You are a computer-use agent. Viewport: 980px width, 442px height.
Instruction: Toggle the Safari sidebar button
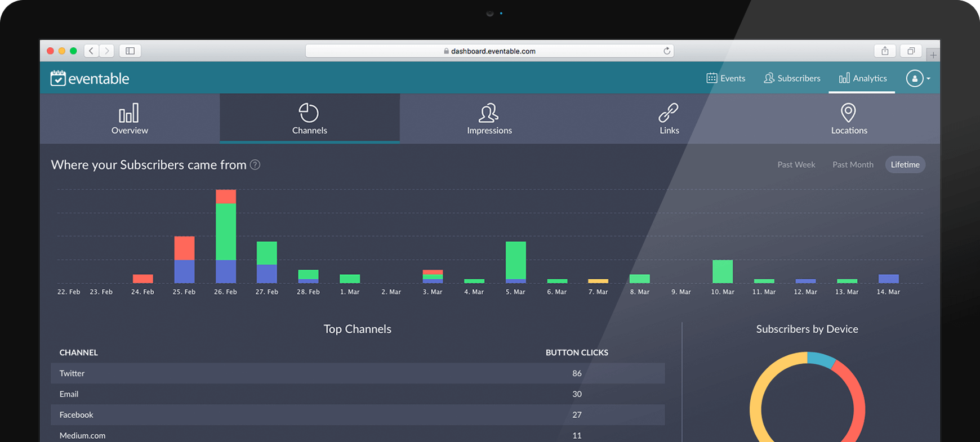point(130,51)
